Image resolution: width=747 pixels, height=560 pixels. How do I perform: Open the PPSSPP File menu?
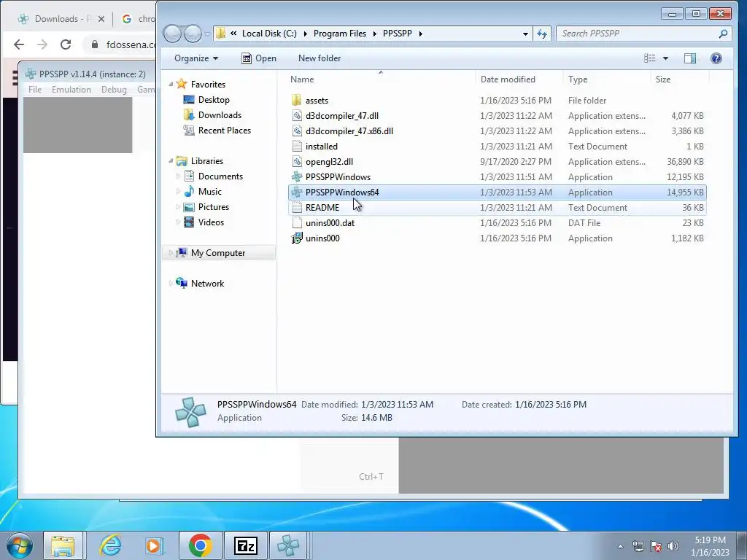pos(35,90)
